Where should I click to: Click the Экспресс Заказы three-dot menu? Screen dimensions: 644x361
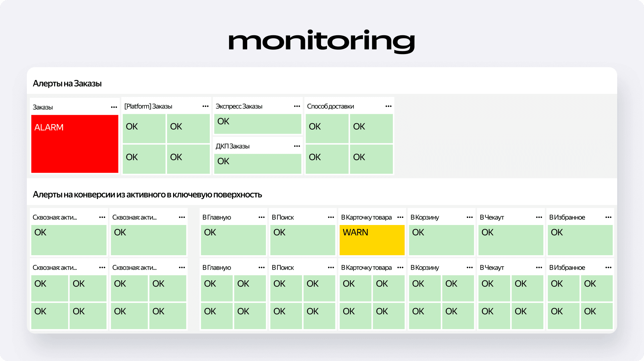tap(297, 106)
